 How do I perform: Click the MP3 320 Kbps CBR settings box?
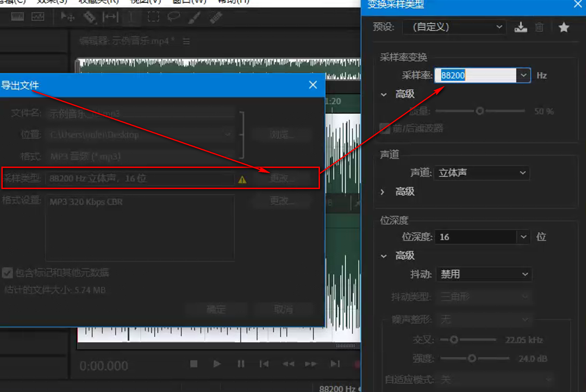coord(140,228)
